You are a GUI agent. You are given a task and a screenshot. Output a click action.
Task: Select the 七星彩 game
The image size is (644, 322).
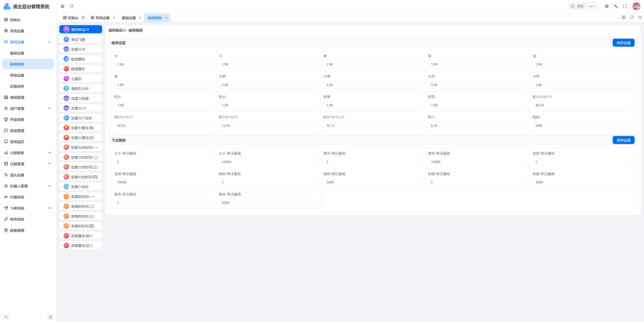point(80,79)
